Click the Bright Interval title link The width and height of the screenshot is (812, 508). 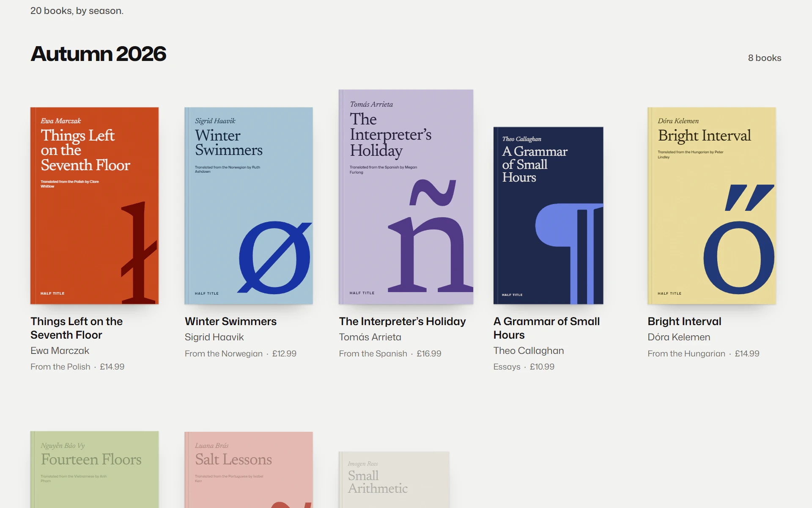point(684,321)
